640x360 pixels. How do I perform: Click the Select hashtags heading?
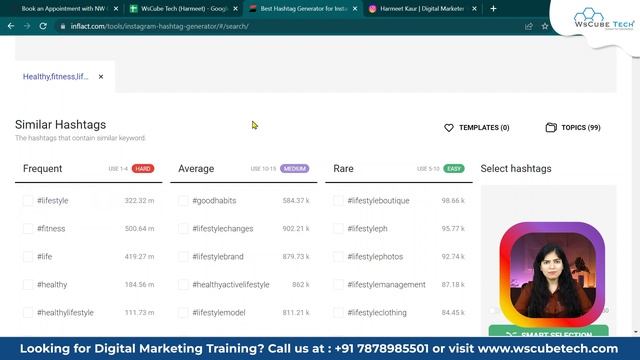tap(516, 169)
